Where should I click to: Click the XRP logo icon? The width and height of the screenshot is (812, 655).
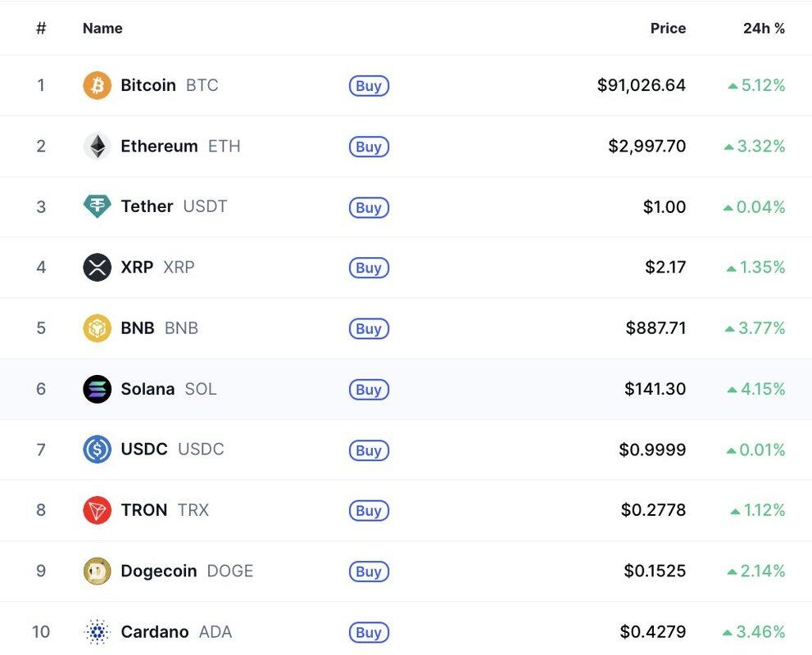click(x=97, y=267)
